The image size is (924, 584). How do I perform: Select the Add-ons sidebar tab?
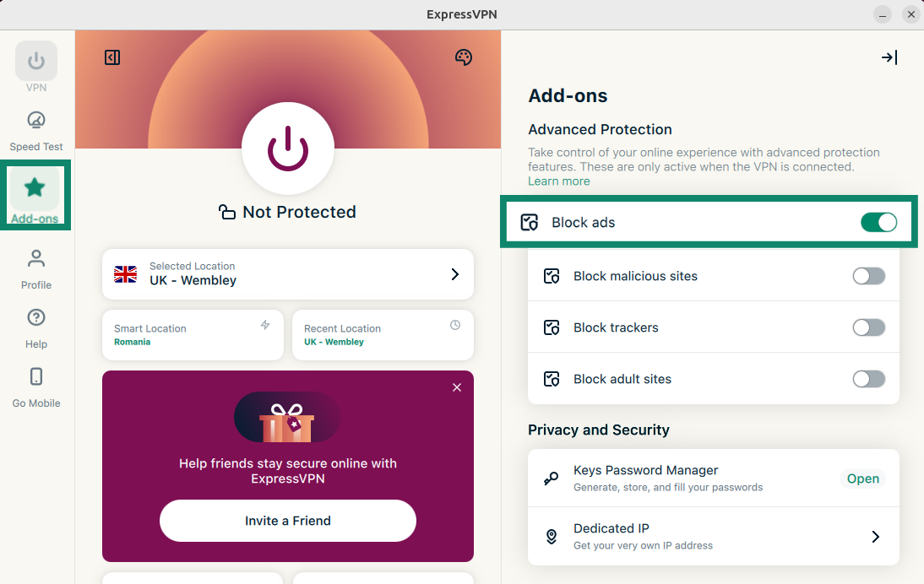(x=35, y=188)
